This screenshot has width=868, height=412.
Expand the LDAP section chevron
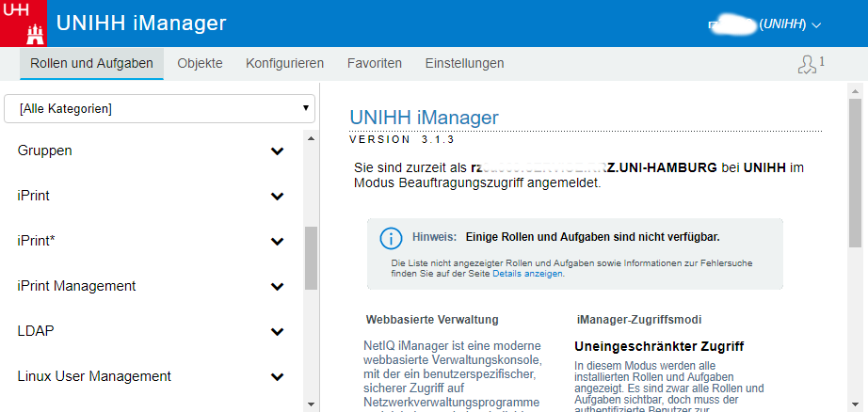(278, 332)
